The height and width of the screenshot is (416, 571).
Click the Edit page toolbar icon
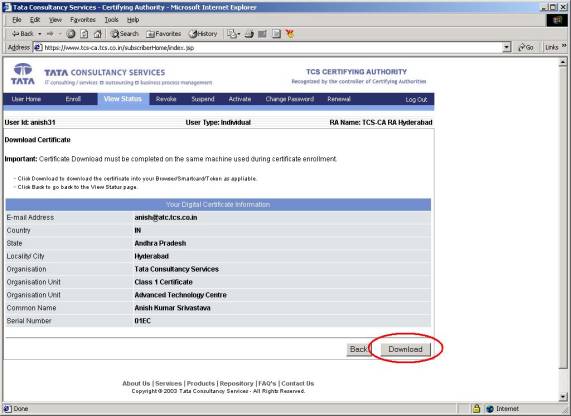[x=262, y=34]
